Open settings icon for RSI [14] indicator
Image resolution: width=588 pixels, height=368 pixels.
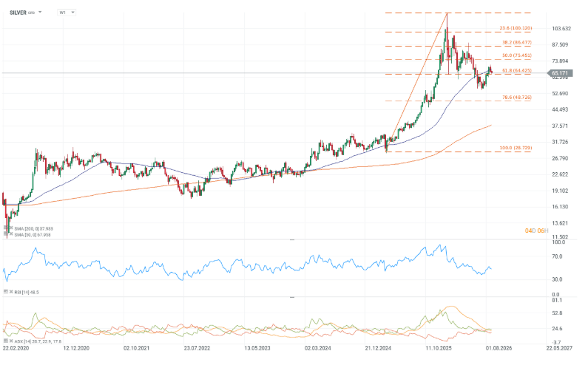click(6, 291)
